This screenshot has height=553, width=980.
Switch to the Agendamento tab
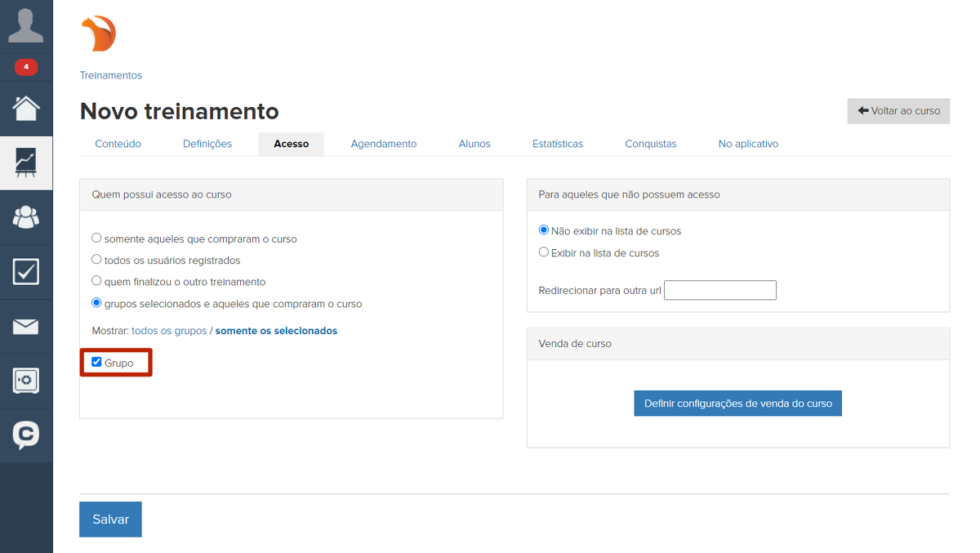click(384, 144)
